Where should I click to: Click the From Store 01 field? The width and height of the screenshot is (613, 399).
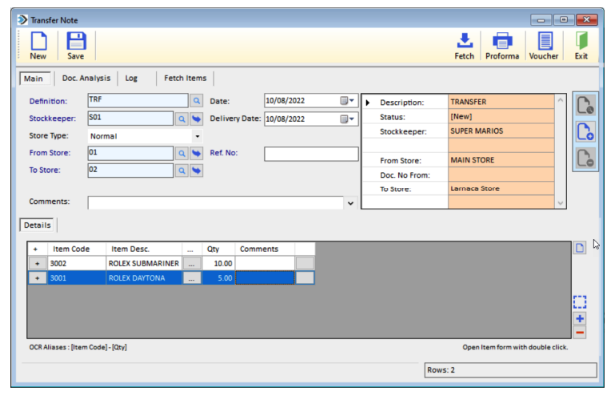click(131, 153)
